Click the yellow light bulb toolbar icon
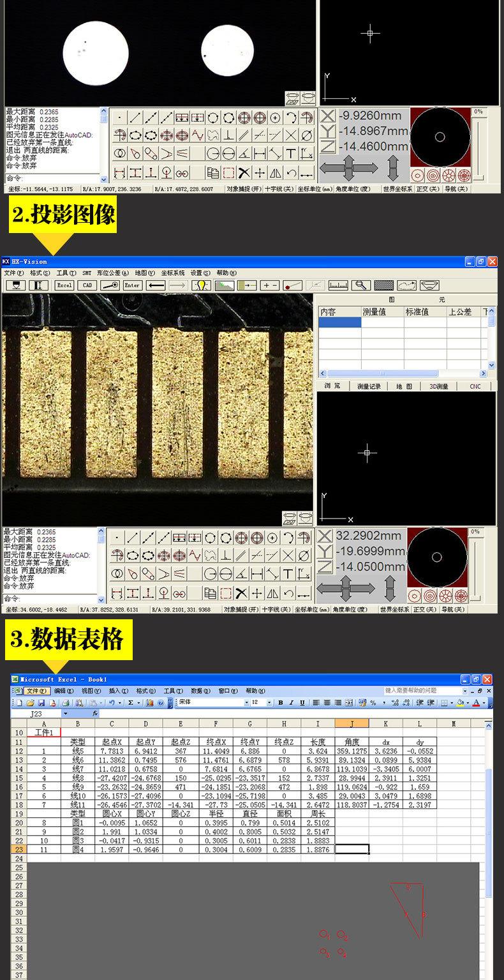Screen dimensions: 504x980 (x=202, y=285)
